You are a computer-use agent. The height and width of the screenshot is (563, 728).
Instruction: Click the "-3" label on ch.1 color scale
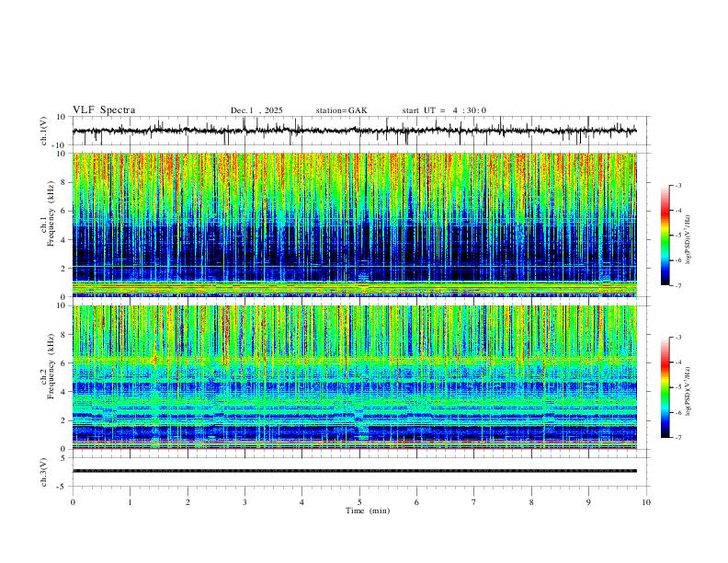(x=677, y=185)
